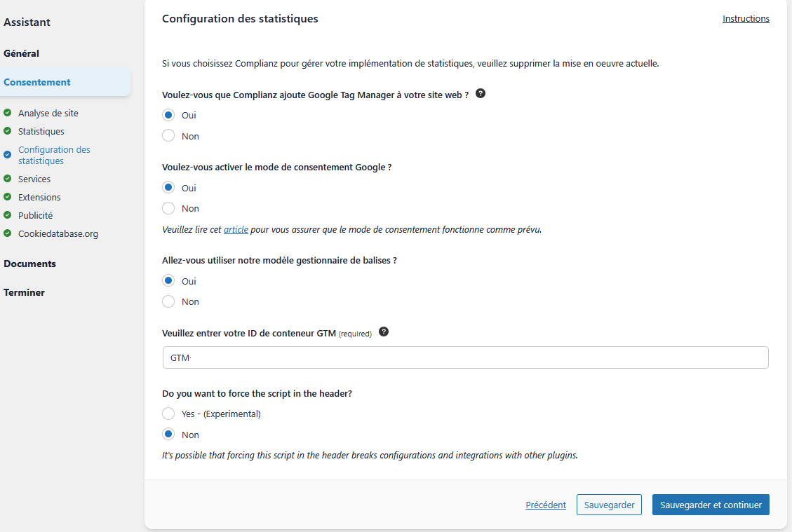The image size is (792, 532).
Task: Select Non for the tag manager template question
Action: (168, 301)
